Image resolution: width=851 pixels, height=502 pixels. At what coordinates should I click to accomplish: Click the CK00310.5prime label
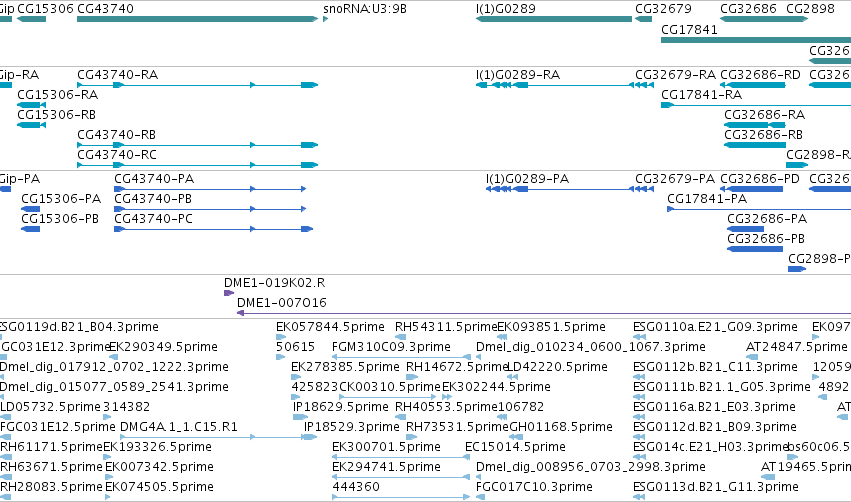(390, 387)
